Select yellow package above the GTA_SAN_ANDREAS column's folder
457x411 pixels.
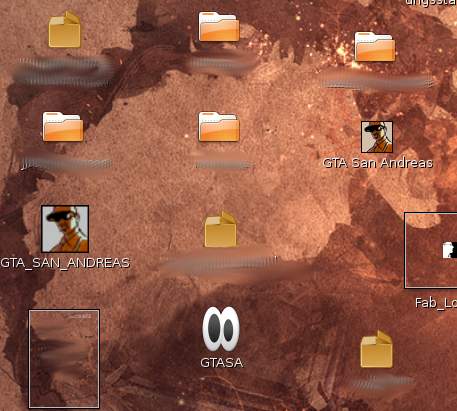click(x=65, y=29)
